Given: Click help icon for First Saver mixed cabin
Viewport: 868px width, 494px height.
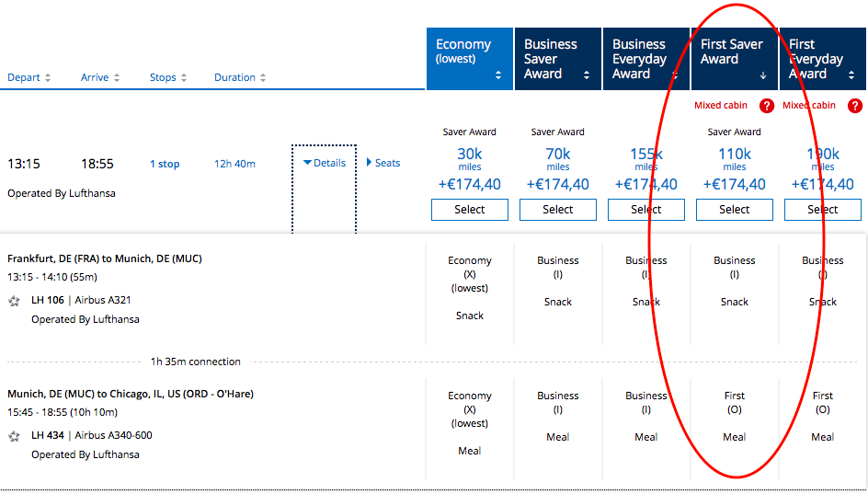Looking at the screenshot, I should [x=767, y=106].
